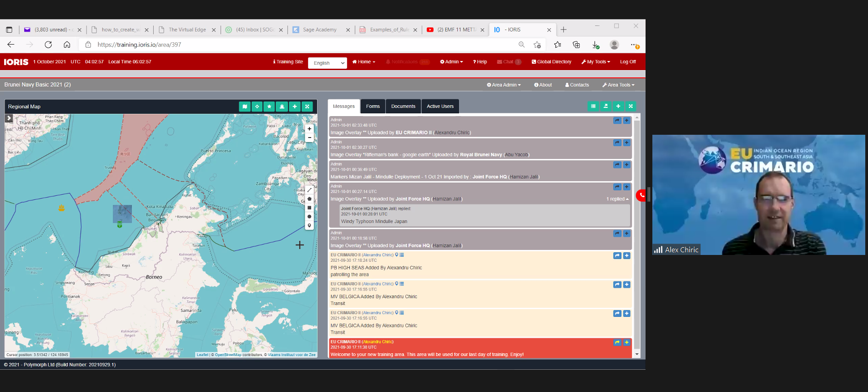Select the draw polyline map tool

[309, 190]
